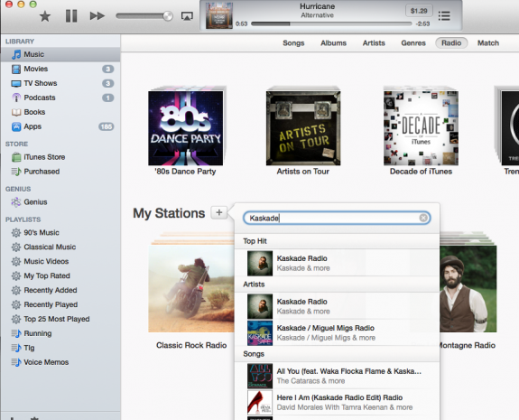Click the TV Shows monitor icon
This screenshot has height=420, width=519.
(16, 83)
